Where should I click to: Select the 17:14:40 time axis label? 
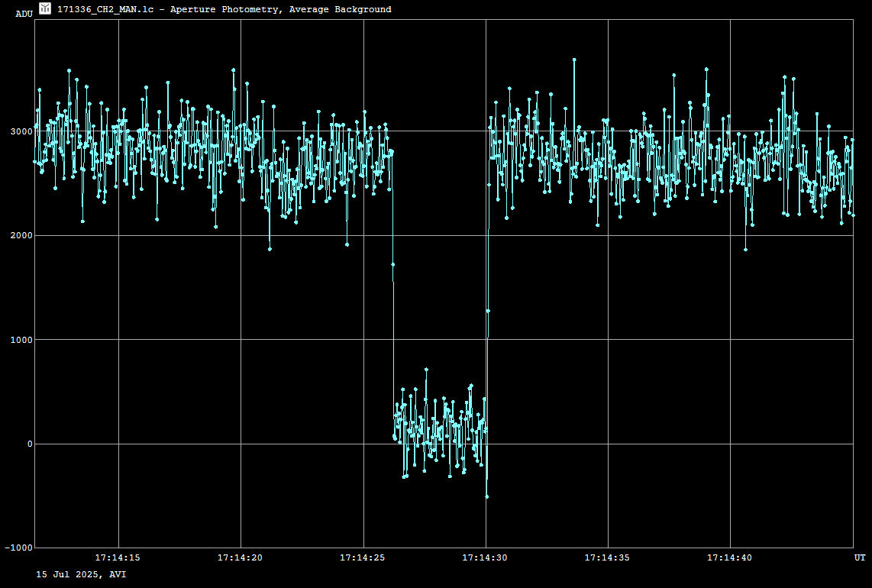730,558
